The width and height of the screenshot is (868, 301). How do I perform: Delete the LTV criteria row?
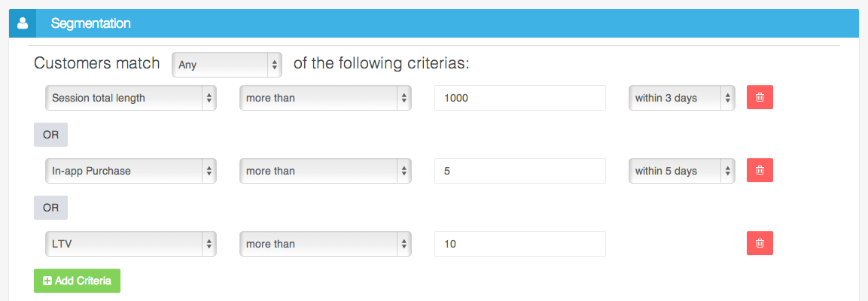(x=760, y=244)
